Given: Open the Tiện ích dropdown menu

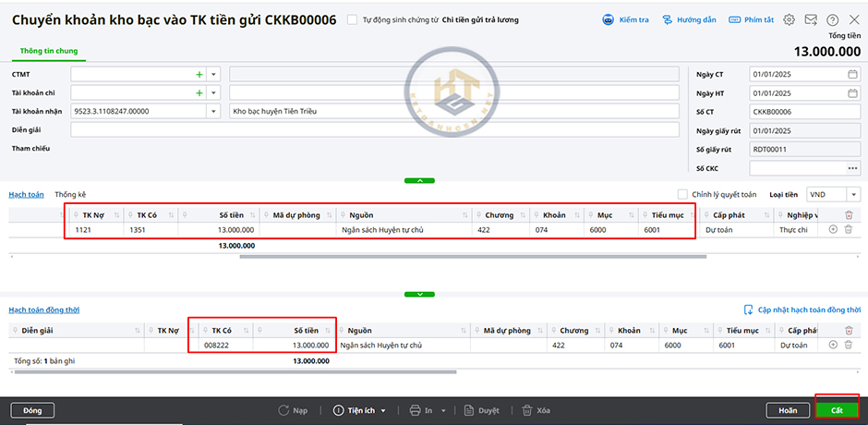Looking at the screenshot, I should (360, 410).
